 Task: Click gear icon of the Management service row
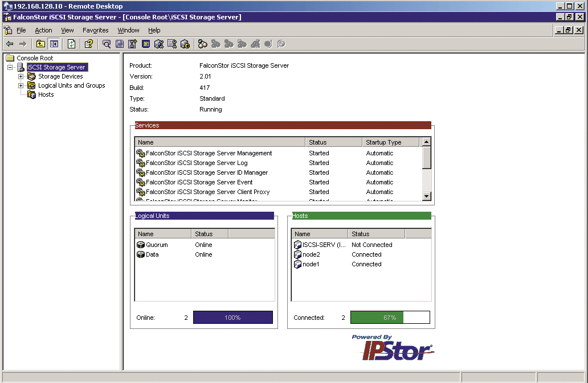pyautogui.click(x=141, y=153)
